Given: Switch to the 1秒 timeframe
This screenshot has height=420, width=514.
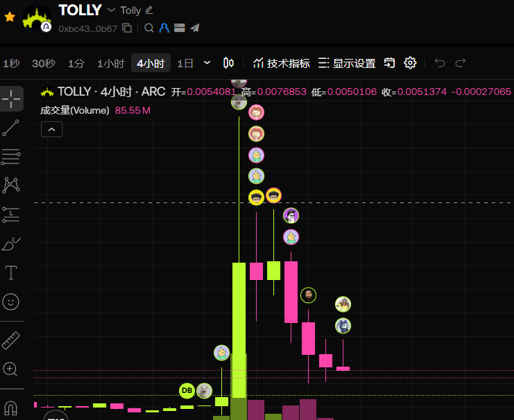Looking at the screenshot, I should (x=11, y=63).
